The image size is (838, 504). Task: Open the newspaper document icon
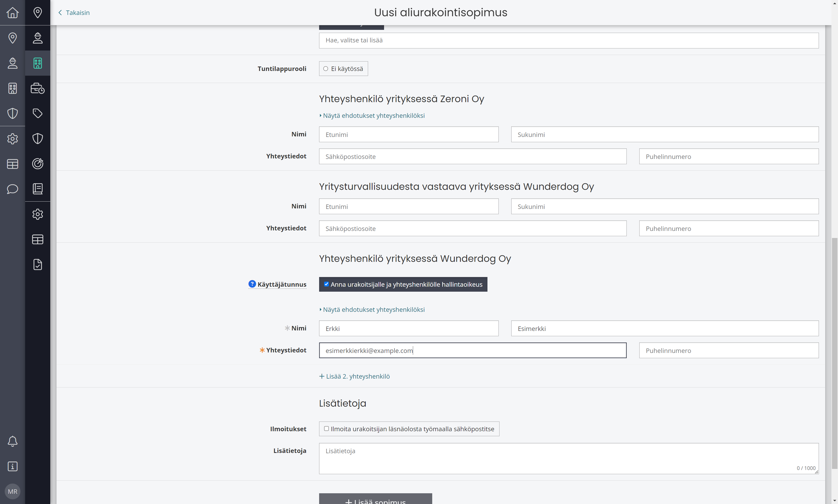click(x=38, y=189)
